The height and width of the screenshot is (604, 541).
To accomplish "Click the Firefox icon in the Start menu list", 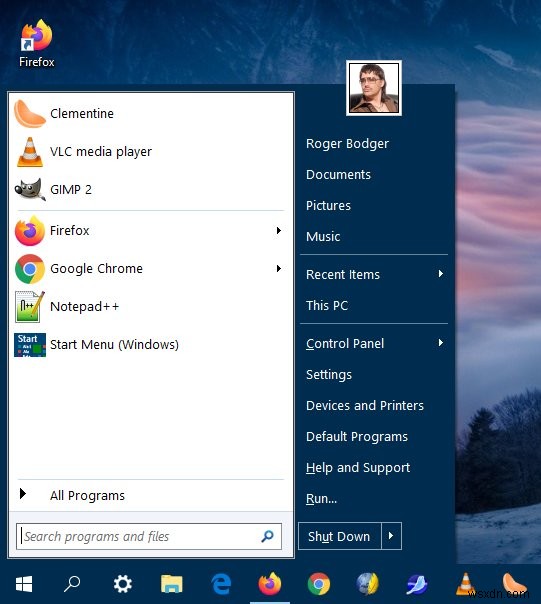I will pyautogui.click(x=30, y=231).
